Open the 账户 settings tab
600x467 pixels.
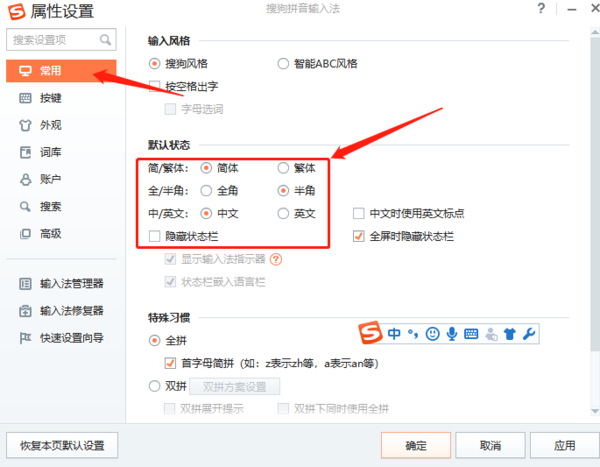(x=61, y=179)
